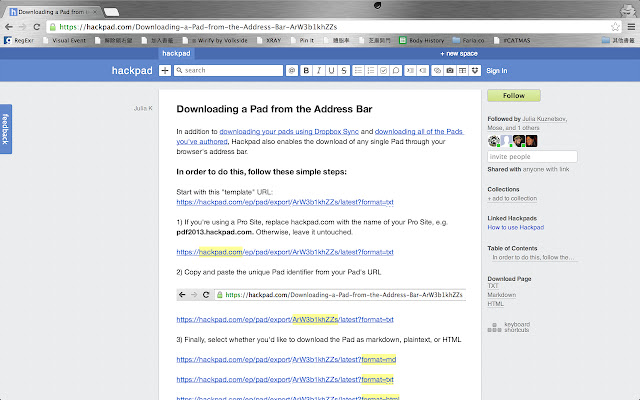Image resolution: width=640 pixels, height=400 pixels.
Task: Add a comment using the speech bubble icon
Action: click(x=396, y=71)
